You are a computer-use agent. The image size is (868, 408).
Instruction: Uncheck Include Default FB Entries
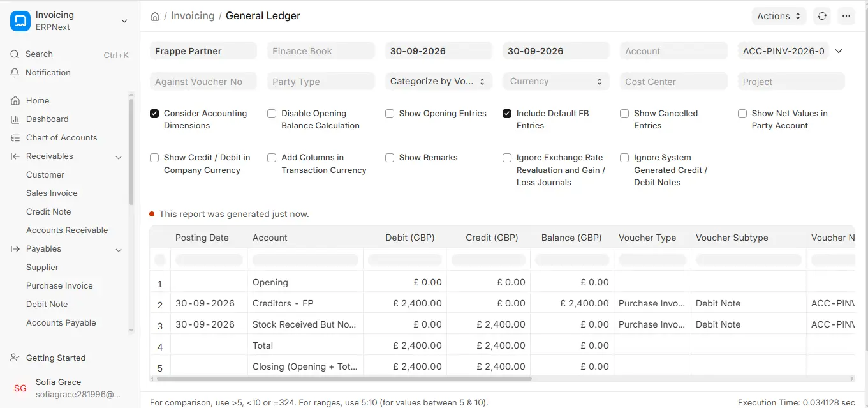tap(507, 114)
